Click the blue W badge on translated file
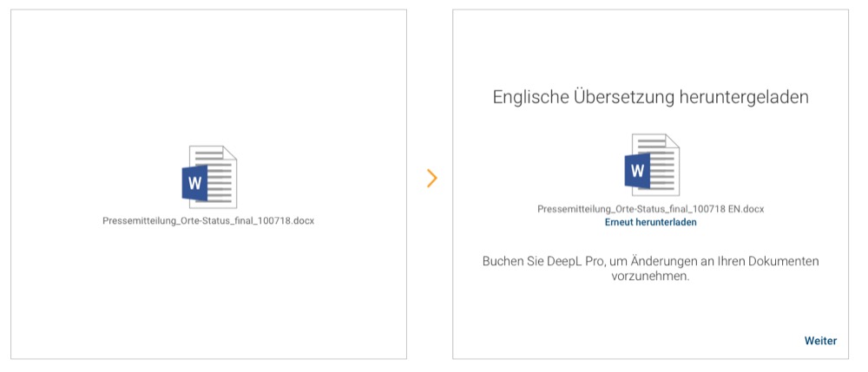Image resolution: width=868 pixels, height=372 pixels. (x=637, y=171)
